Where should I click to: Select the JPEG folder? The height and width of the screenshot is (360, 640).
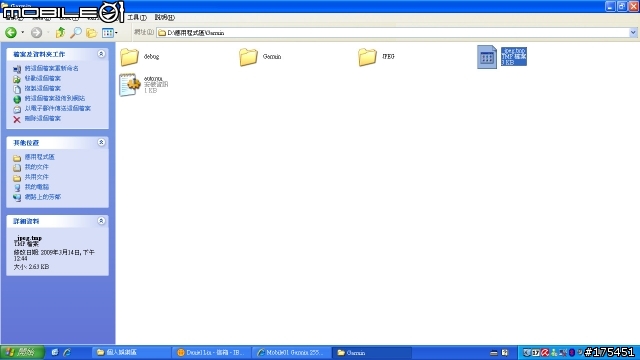(x=377, y=57)
